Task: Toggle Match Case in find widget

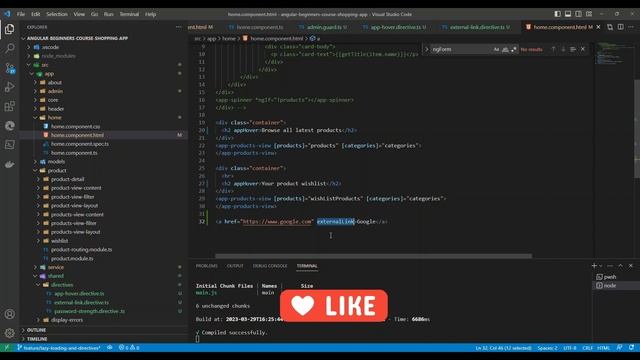Action: point(496,49)
